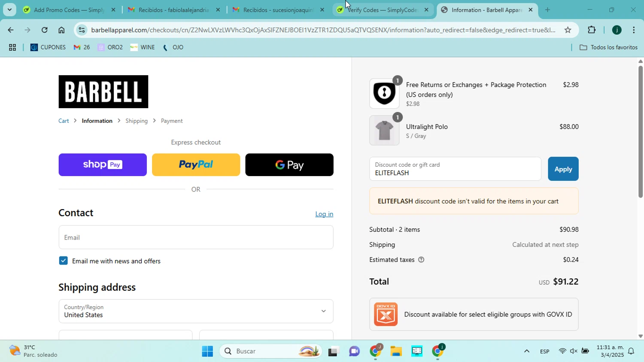Viewport: 644px width, 362px height.
Task: Choose the Google Pay button
Action: [x=289, y=165]
